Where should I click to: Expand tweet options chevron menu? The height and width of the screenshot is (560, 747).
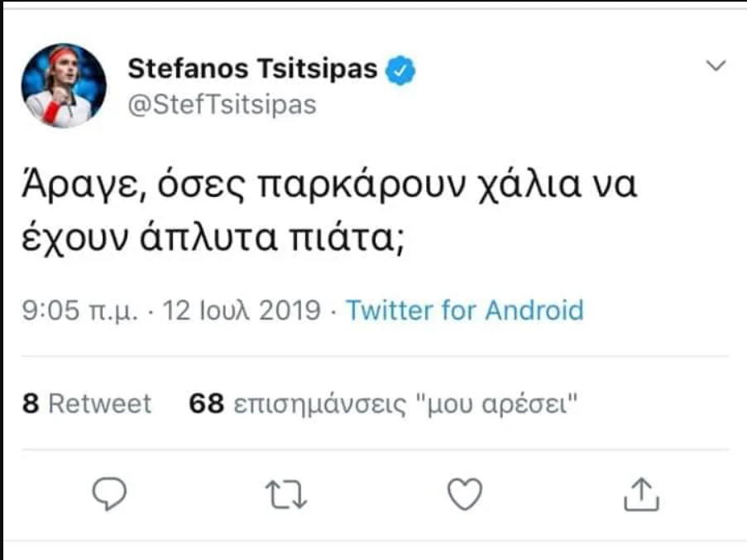[716, 66]
